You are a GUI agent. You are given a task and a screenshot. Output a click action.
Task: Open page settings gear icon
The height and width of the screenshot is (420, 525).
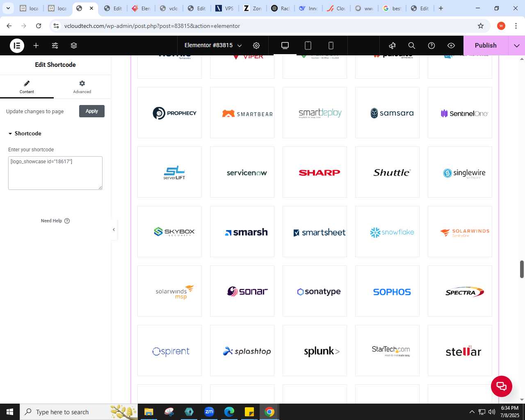256,46
